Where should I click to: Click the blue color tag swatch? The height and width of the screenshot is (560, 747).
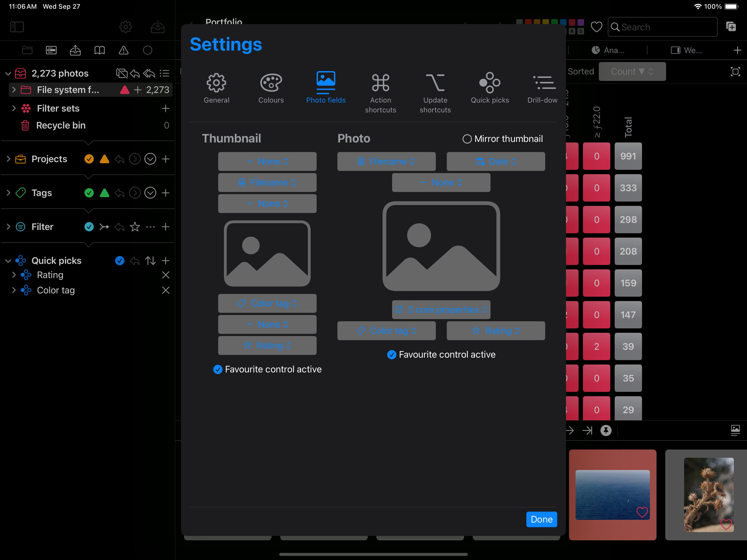point(563,22)
